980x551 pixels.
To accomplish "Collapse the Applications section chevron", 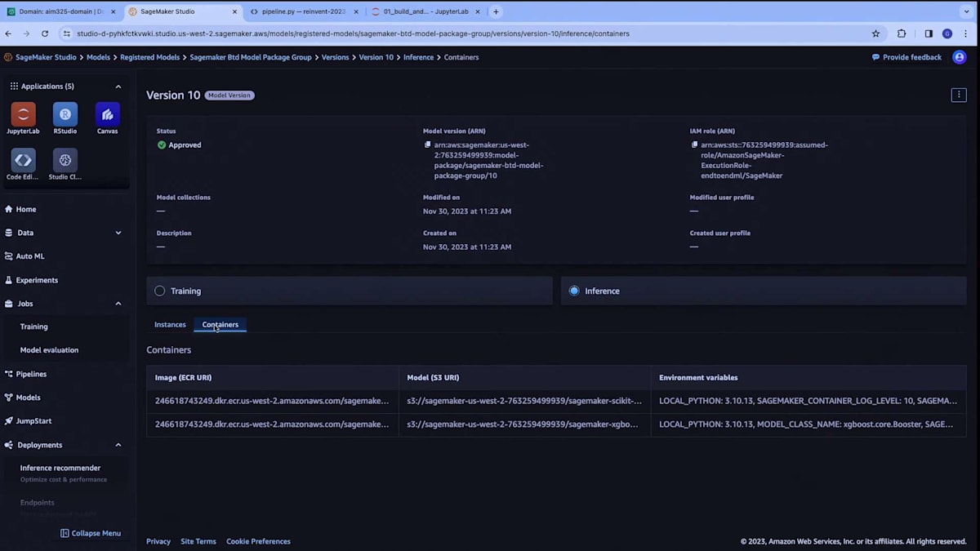I will point(118,87).
